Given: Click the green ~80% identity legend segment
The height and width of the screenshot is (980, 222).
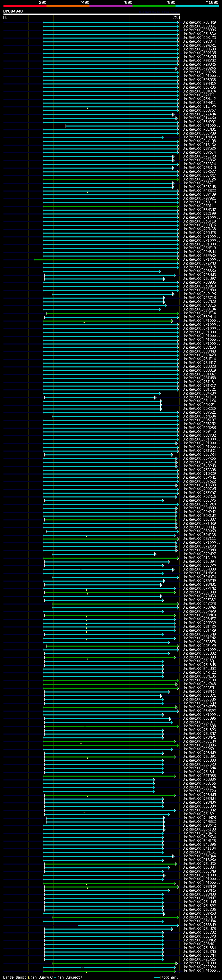Looking at the screenshot, I should (x=154, y=6).
